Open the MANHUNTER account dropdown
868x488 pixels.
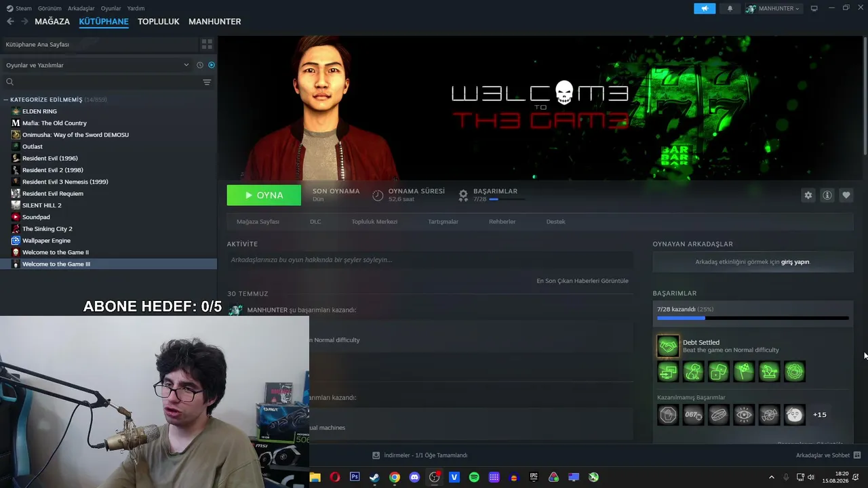click(773, 8)
